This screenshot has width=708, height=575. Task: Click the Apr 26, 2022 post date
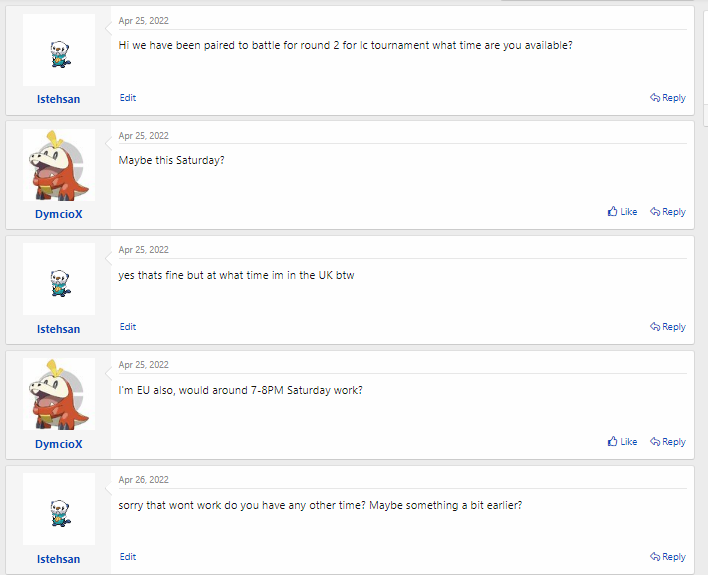pyautogui.click(x=144, y=480)
